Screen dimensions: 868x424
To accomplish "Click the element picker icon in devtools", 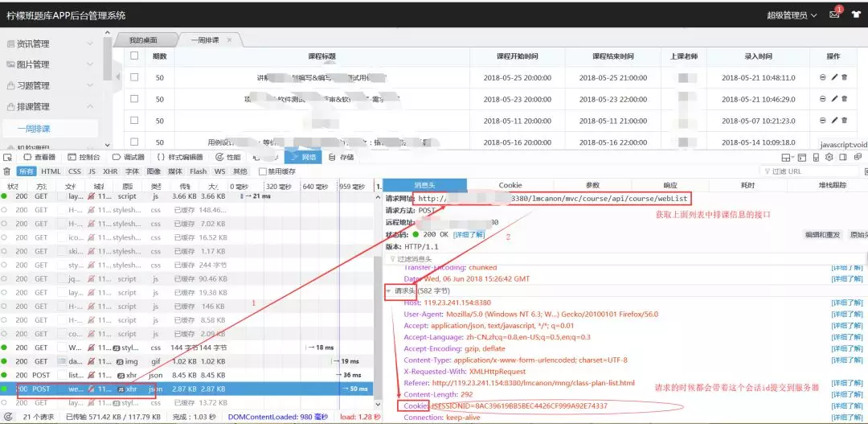I will [x=7, y=158].
